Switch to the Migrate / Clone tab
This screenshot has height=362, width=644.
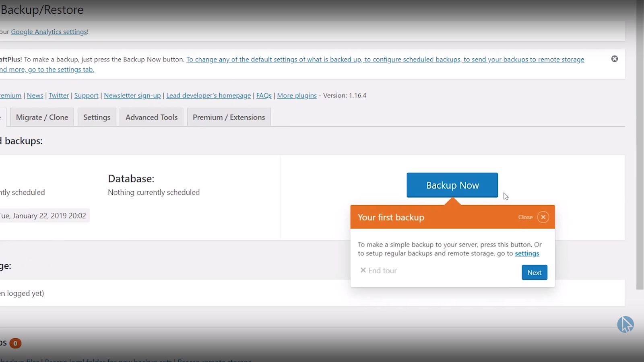pos(42,117)
